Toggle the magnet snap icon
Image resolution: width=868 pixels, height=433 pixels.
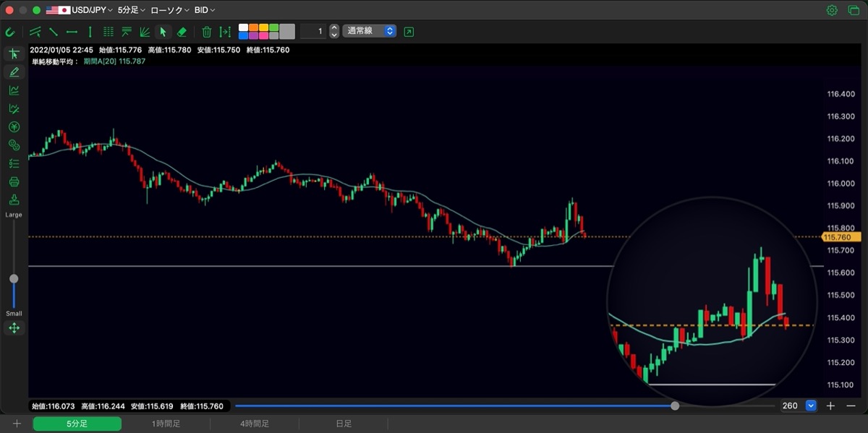10,32
